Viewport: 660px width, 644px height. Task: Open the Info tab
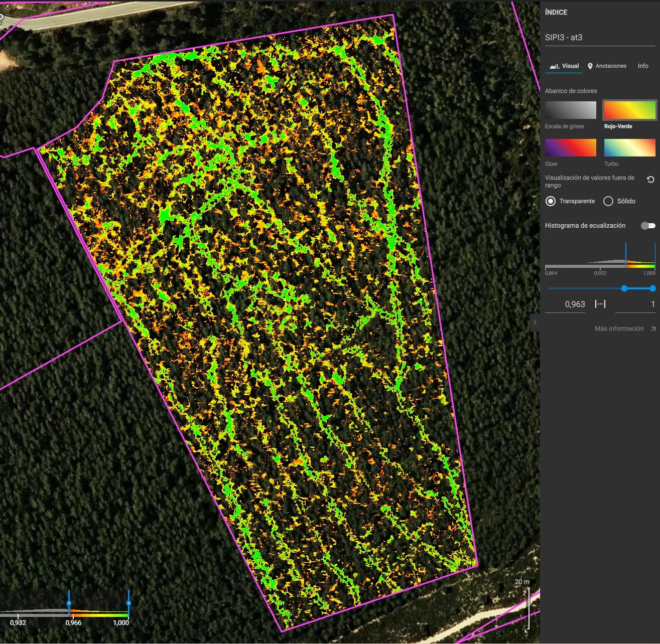[643, 66]
